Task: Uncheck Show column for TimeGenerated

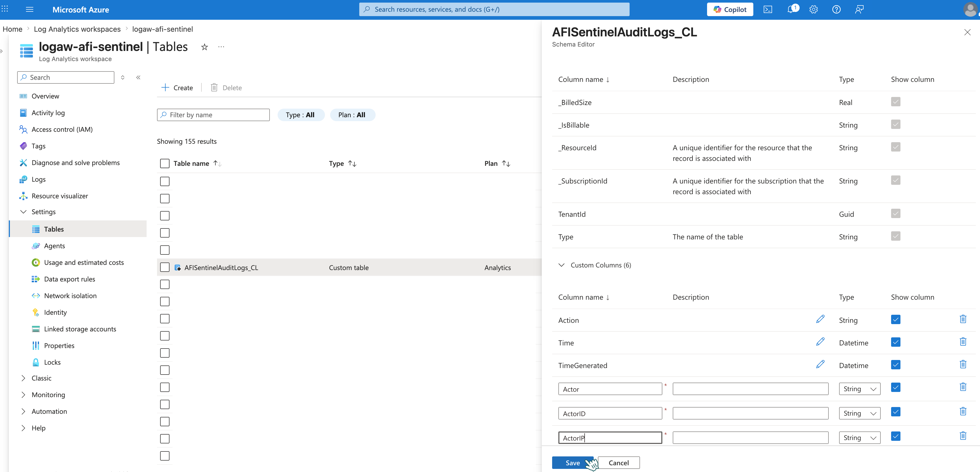Action: pos(896,365)
